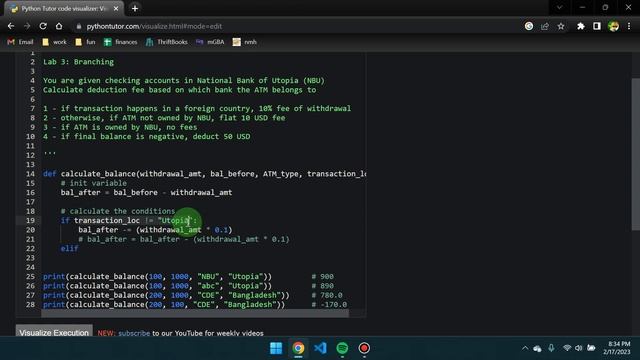Viewport: 640px width, 360px height.
Task: Go back to the previous page
Action: pyautogui.click(x=11, y=26)
